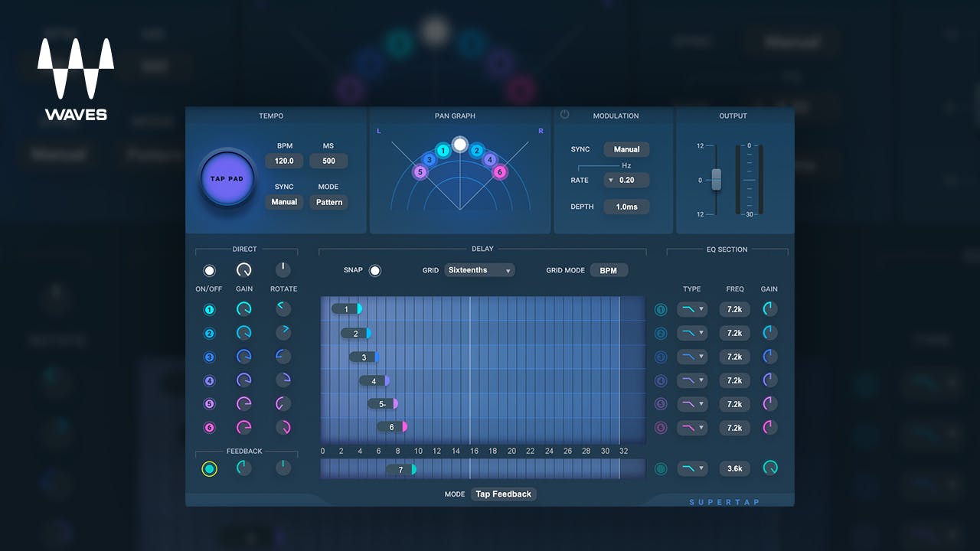
Task: Enable EQ for tap 1
Action: pos(661,310)
